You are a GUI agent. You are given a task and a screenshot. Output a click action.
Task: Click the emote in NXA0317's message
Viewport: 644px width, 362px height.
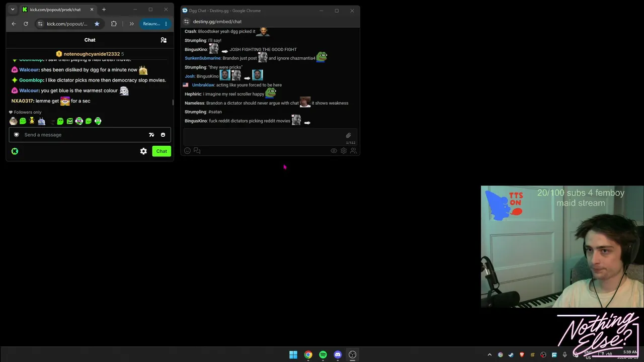point(65,101)
